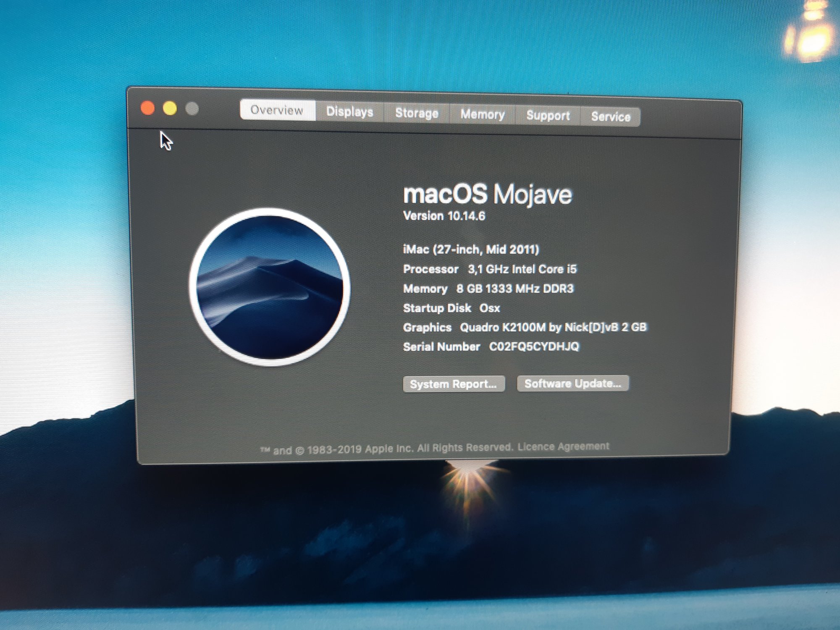Viewport: 840px width, 630px height.
Task: Select the Storage tab
Action: coord(416,113)
